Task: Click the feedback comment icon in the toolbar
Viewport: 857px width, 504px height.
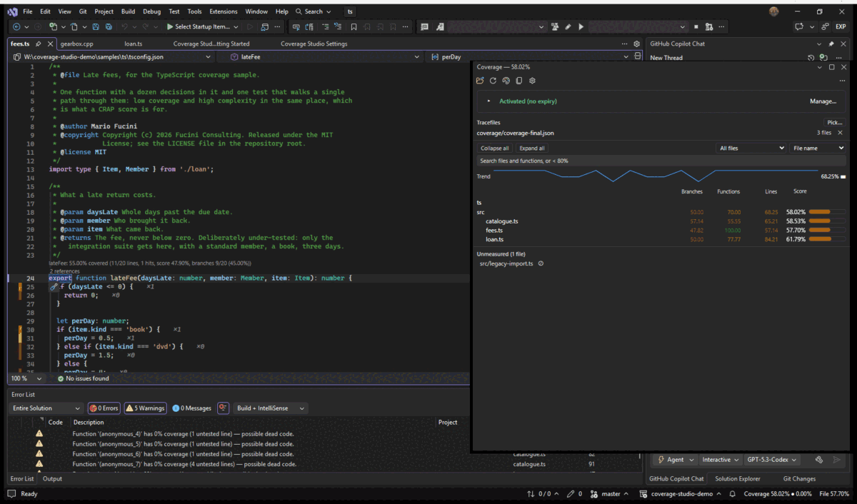Action: [x=424, y=27]
